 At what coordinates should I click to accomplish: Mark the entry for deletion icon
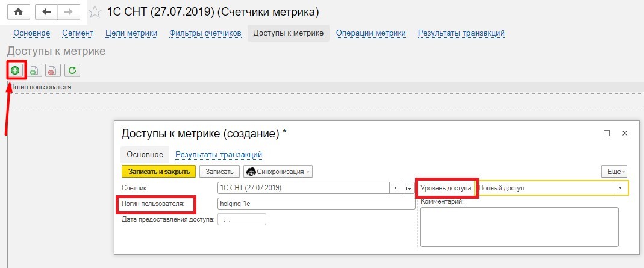pyautogui.click(x=53, y=70)
